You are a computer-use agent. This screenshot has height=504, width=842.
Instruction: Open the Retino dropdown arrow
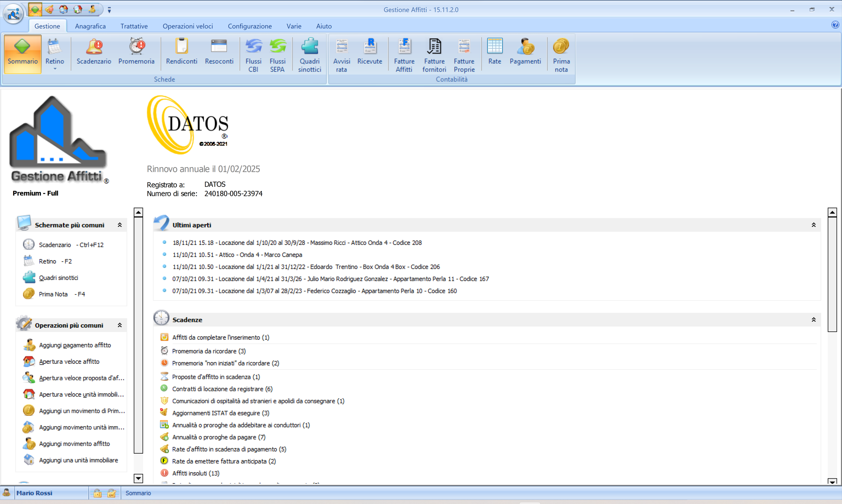(x=55, y=69)
